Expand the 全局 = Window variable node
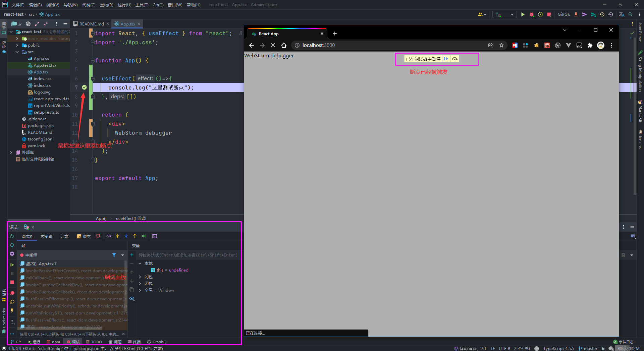Image resolution: width=644 pixels, height=351 pixels. 140,290
